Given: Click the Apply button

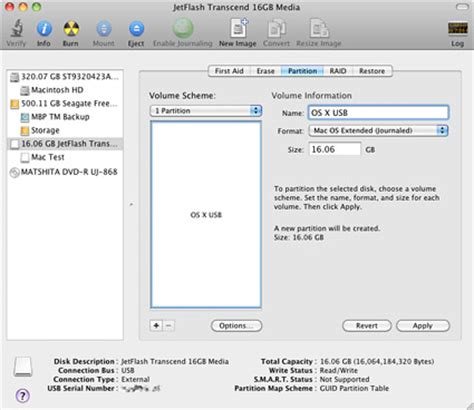Looking at the screenshot, I should [x=423, y=326].
